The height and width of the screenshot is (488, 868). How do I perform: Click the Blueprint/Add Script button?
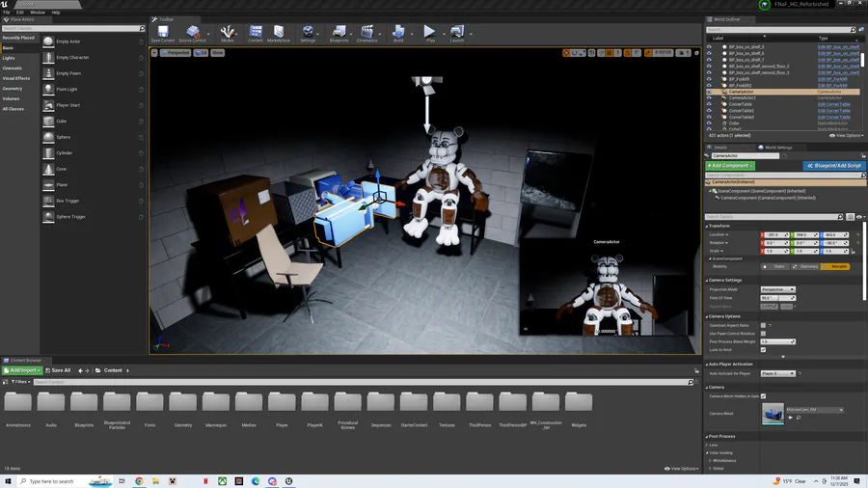pos(833,166)
